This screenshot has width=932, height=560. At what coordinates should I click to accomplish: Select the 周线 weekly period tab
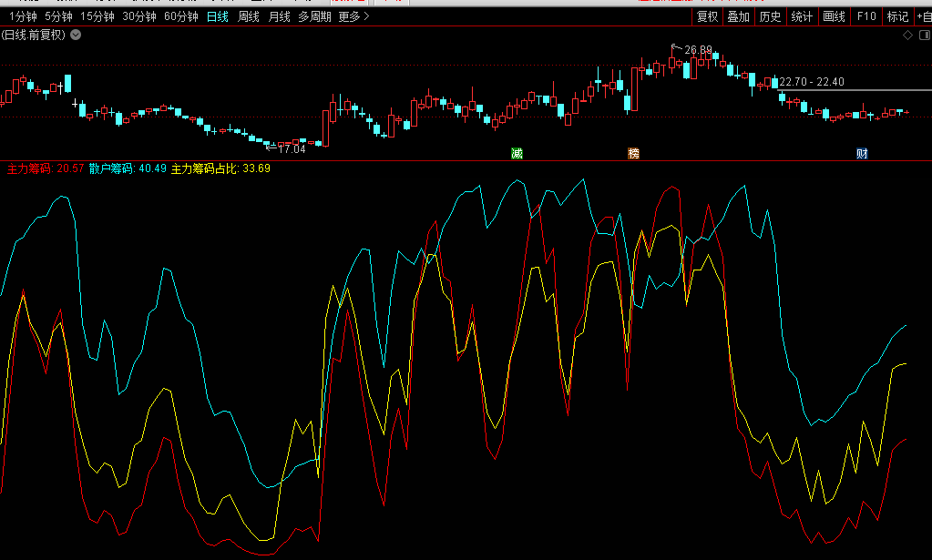click(x=249, y=16)
